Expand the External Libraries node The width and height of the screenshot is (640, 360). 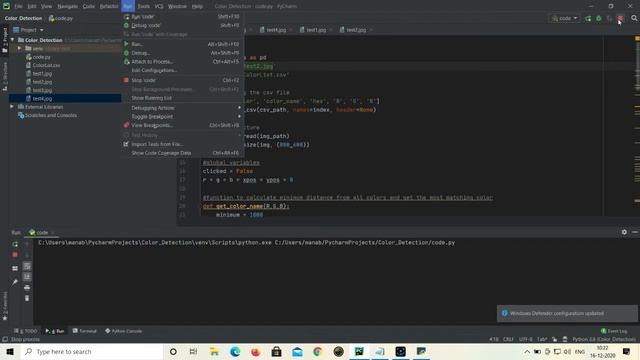tap(12, 107)
